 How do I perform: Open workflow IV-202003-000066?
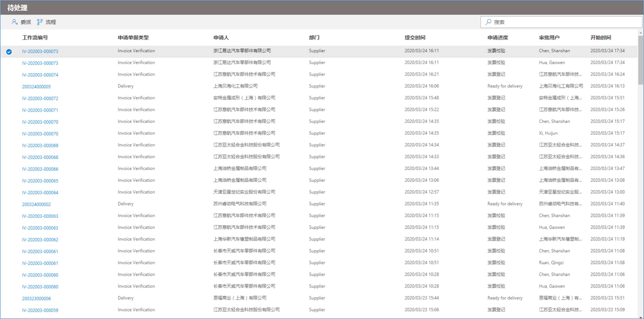(40, 169)
